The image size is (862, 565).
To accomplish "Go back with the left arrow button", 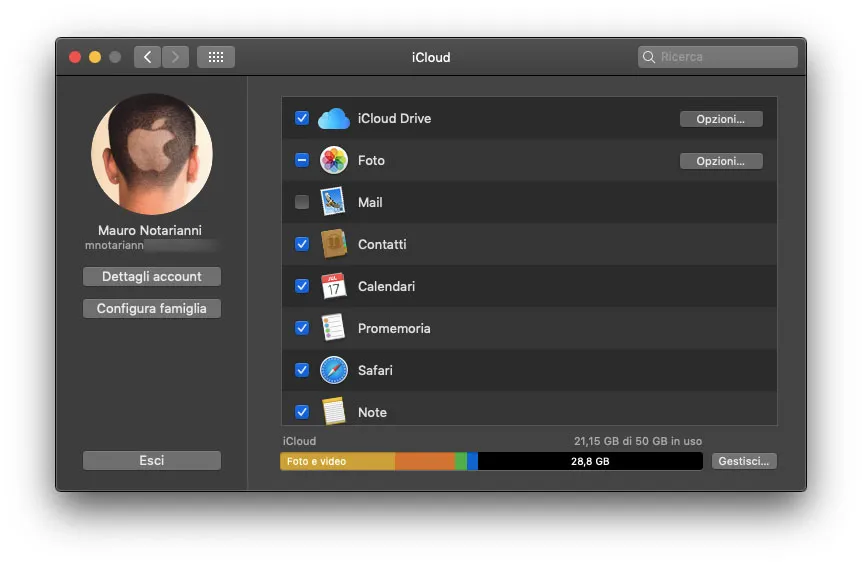I will pos(147,57).
